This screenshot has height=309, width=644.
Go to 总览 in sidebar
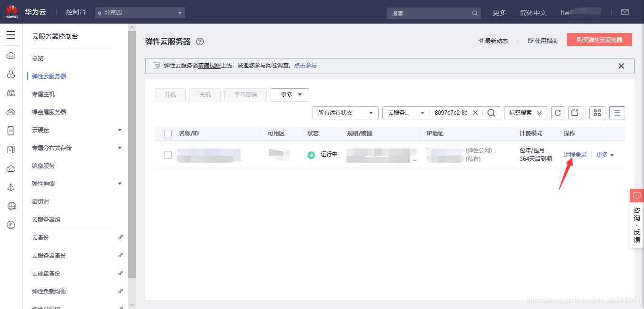point(38,58)
